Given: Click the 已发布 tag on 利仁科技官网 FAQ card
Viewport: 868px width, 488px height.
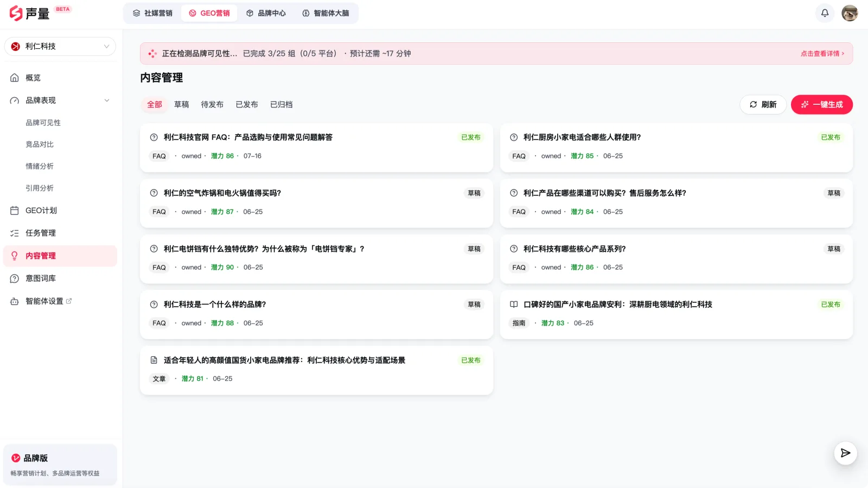Looking at the screenshot, I should [x=471, y=137].
